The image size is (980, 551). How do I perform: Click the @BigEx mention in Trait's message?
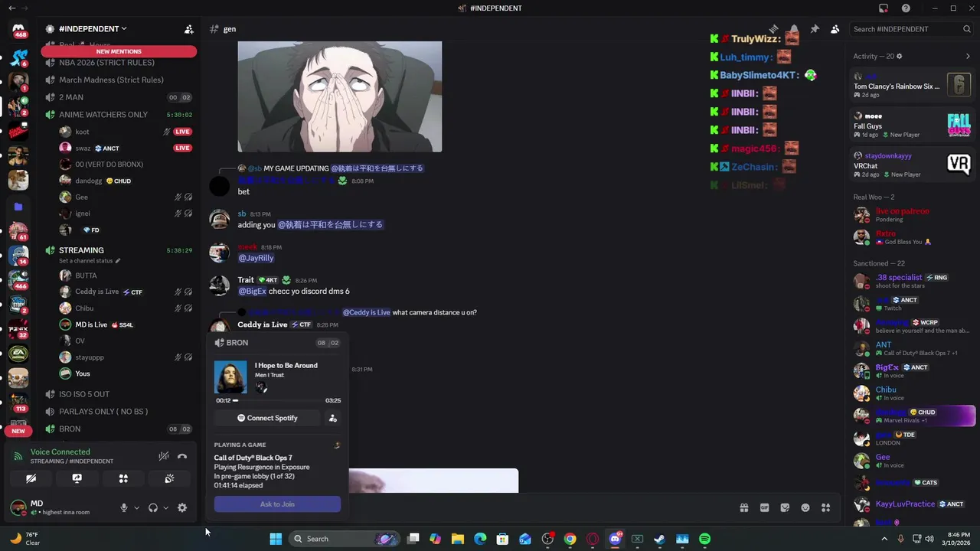tap(253, 291)
